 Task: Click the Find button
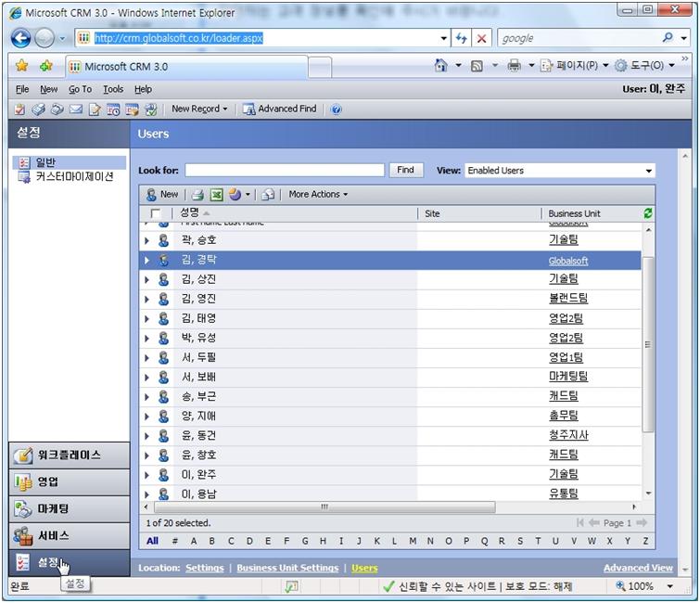point(406,170)
